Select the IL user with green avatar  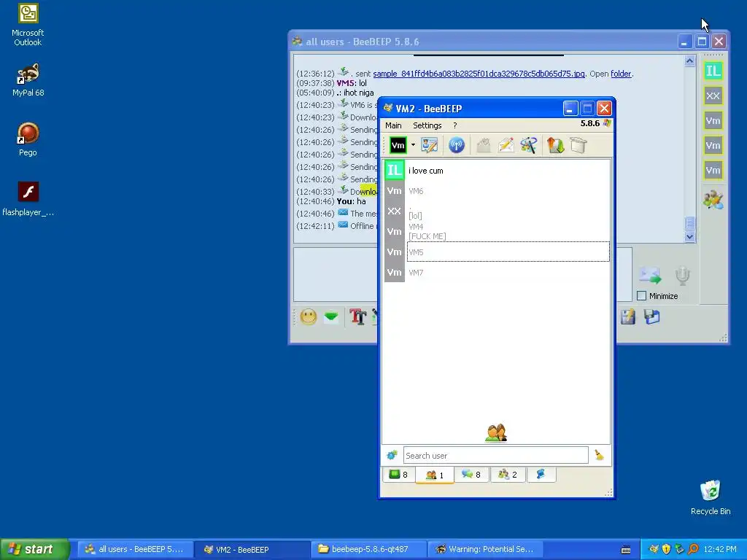pos(497,171)
